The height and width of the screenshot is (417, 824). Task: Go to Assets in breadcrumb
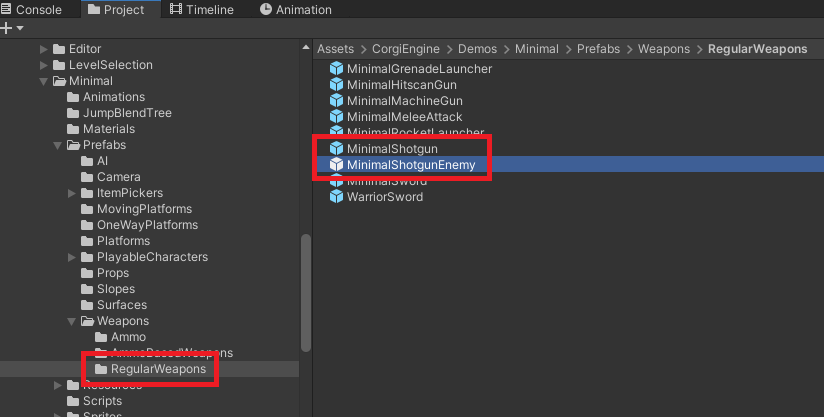pyautogui.click(x=335, y=49)
